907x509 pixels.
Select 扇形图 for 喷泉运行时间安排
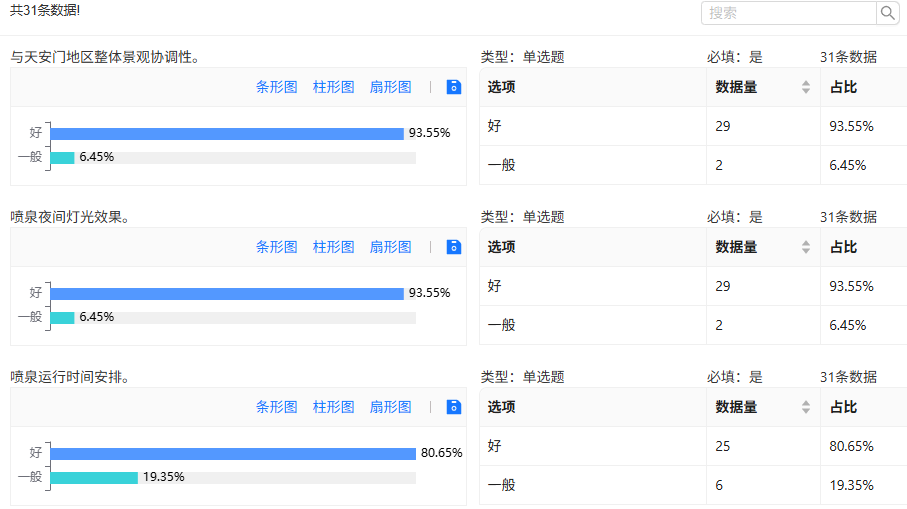(390, 407)
